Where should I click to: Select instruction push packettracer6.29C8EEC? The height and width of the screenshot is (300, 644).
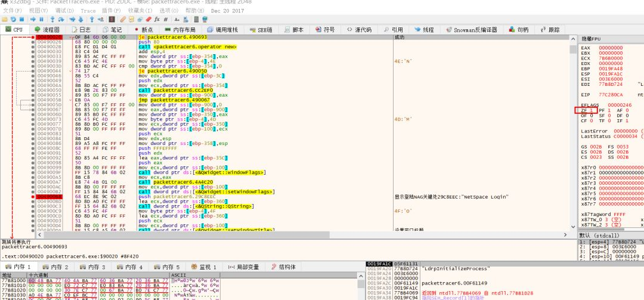pos(177,197)
